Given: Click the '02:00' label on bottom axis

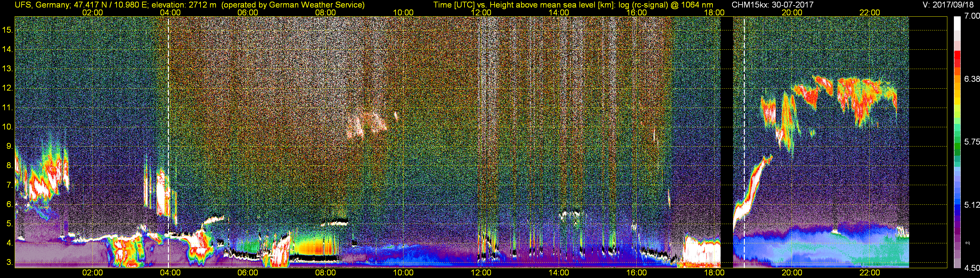Looking at the screenshot, I should (x=92, y=273).
